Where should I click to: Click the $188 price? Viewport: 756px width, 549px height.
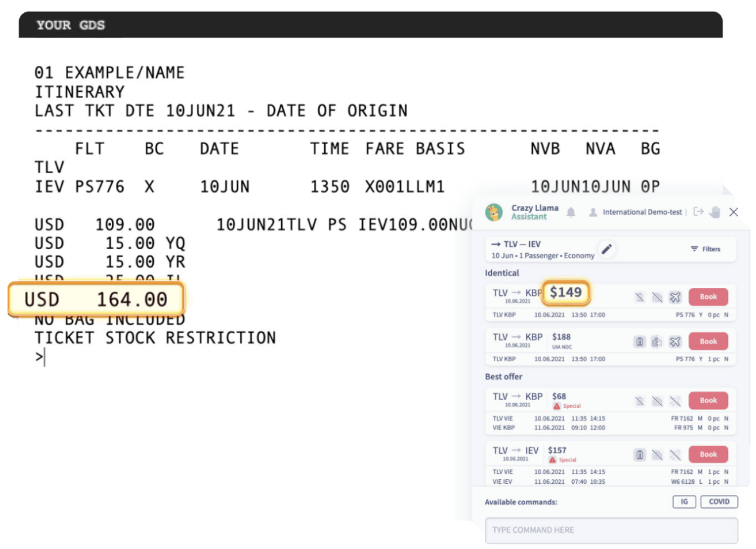(x=561, y=336)
